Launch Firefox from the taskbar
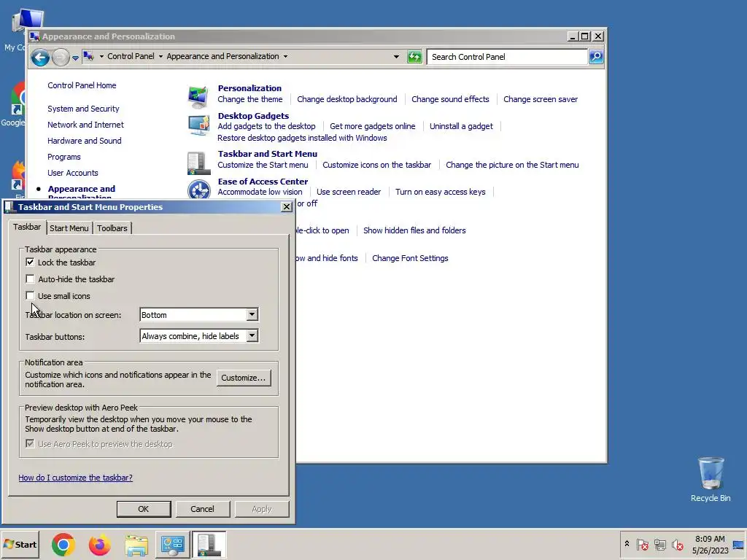Image resolution: width=747 pixels, height=560 pixels. pos(99,544)
